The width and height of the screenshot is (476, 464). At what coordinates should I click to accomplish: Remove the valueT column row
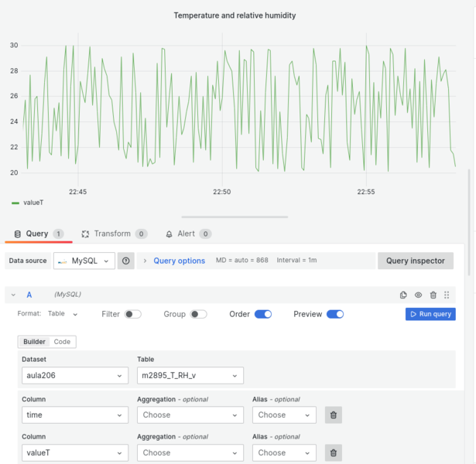click(334, 452)
